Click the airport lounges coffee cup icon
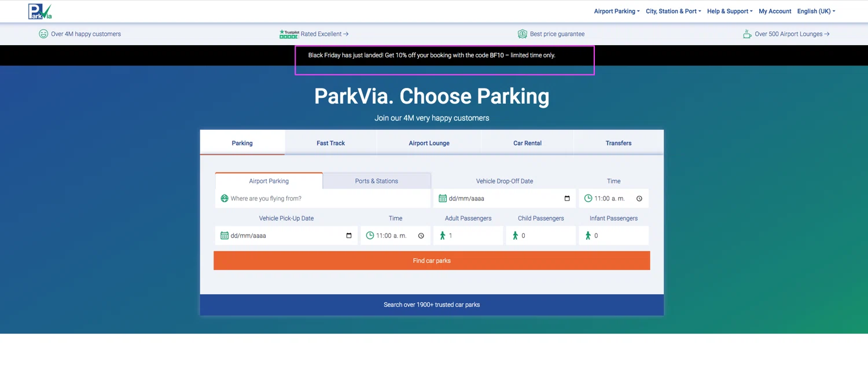This screenshot has height=377, width=868. coord(747,34)
